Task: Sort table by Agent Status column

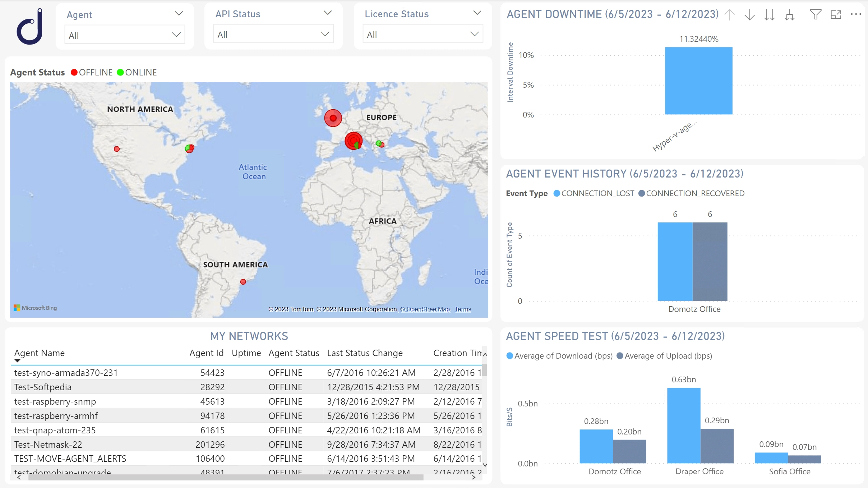Action: click(x=294, y=353)
